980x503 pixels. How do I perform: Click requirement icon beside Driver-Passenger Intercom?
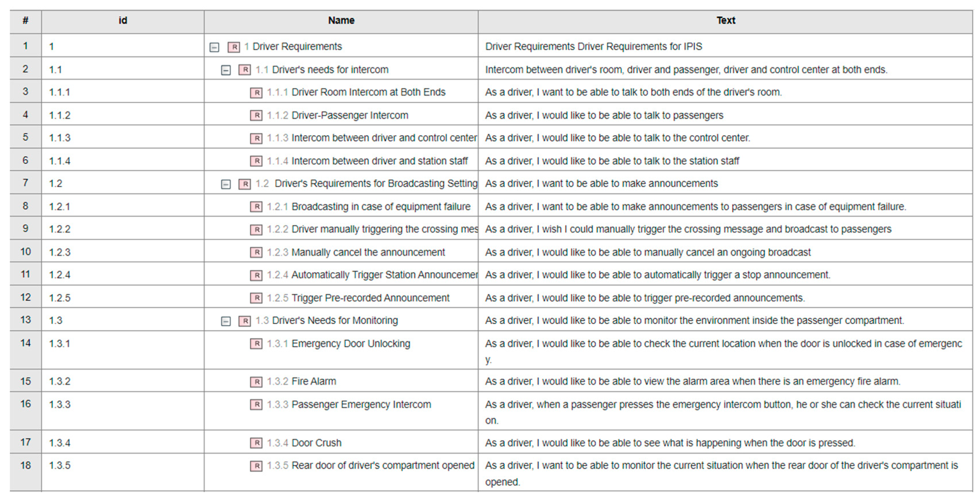click(256, 115)
